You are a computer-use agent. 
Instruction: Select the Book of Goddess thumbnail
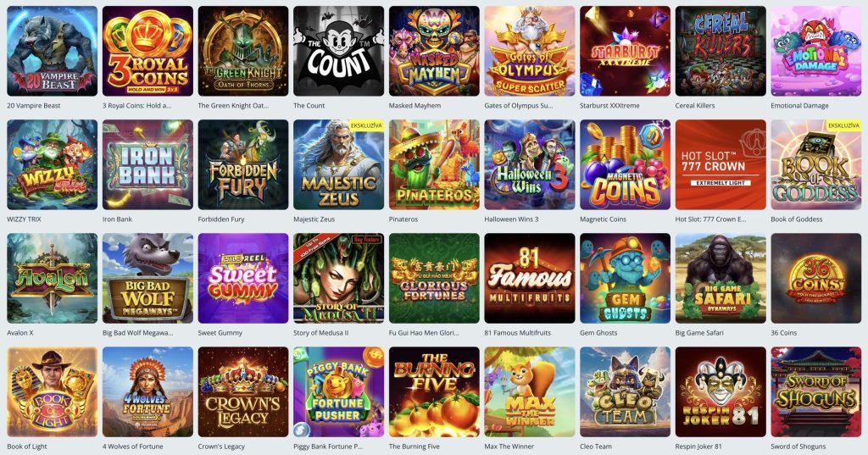point(816,164)
